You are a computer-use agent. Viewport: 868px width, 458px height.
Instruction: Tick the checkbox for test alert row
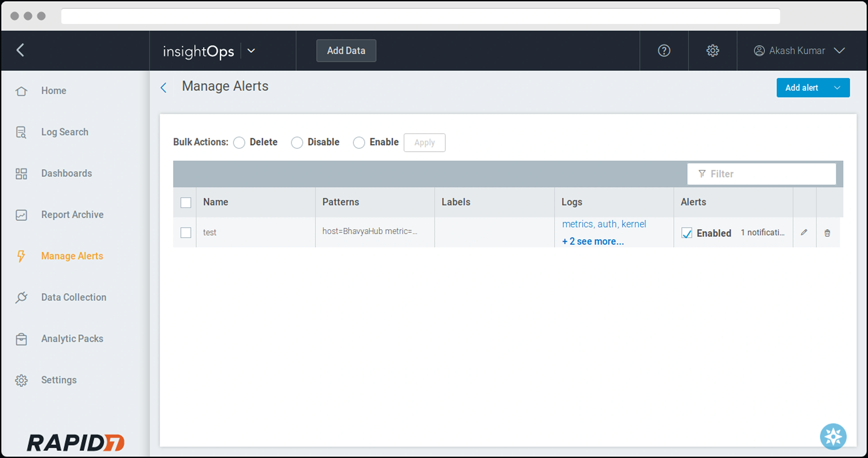click(x=186, y=232)
